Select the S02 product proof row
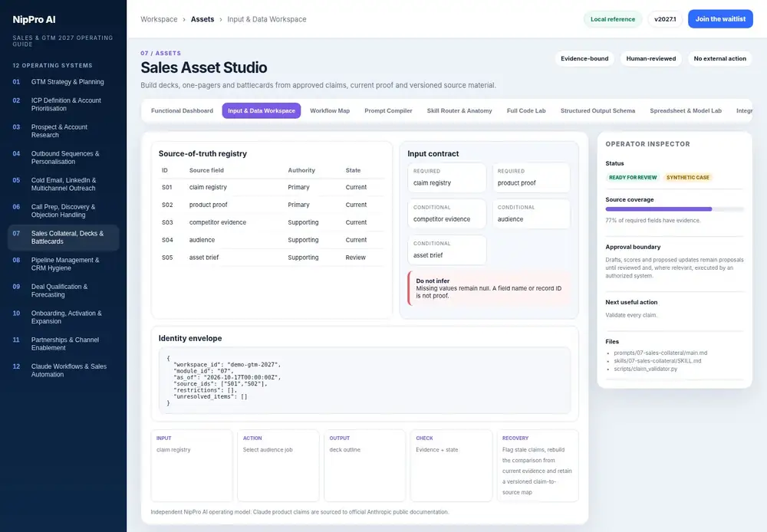Image resolution: width=767 pixels, height=532 pixels. [272, 205]
